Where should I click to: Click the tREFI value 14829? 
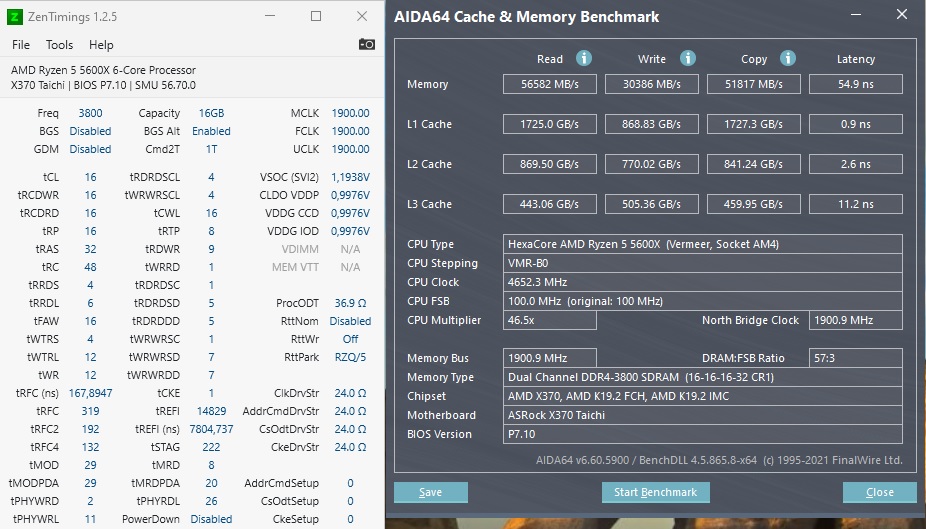click(x=211, y=411)
